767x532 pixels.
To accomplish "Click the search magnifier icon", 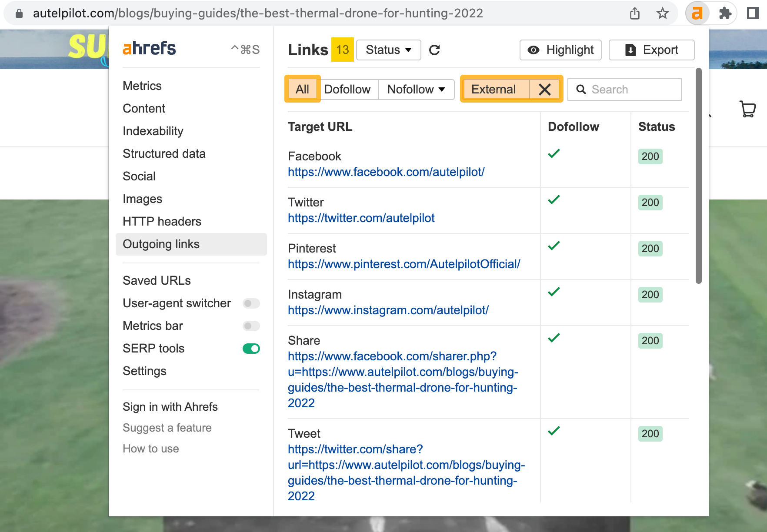I will 581,90.
